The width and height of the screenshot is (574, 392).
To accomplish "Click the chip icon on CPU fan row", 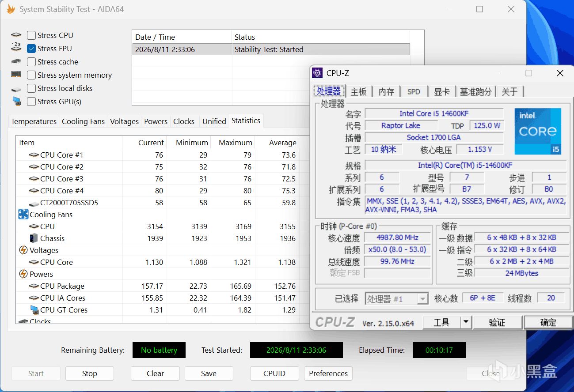I will tap(34, 226).
